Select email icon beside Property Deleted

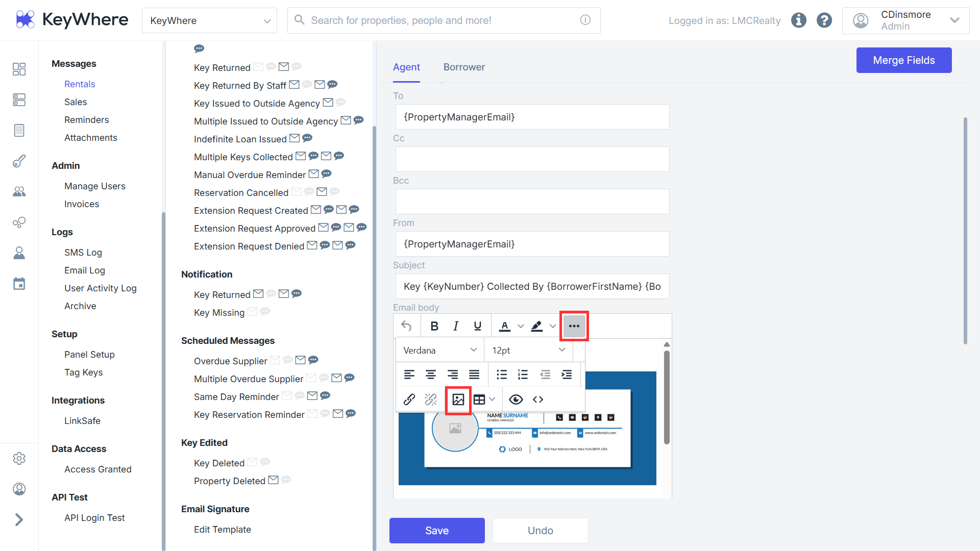[x=273, y=480]
